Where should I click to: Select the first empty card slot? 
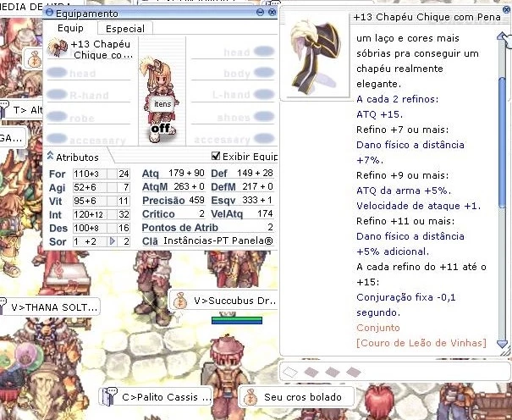tap(290, 372)
